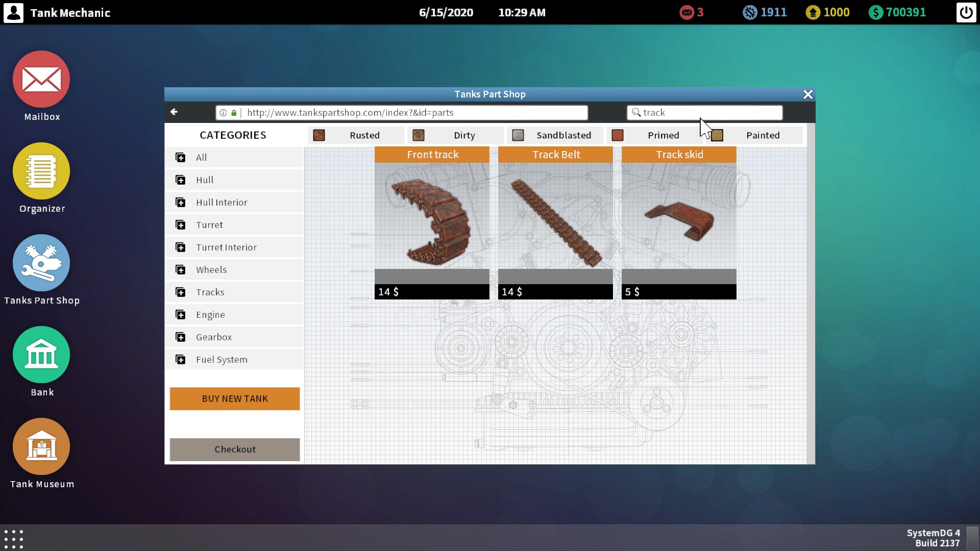Image resolution: width=980 pixels, height=551 pixels.
Task: Expand the Gearbox category plus icon
Action: [x=181, y=337]
